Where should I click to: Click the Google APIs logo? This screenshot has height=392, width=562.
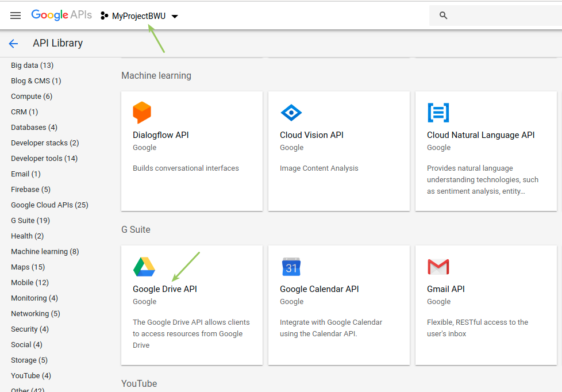click(61, 15)
